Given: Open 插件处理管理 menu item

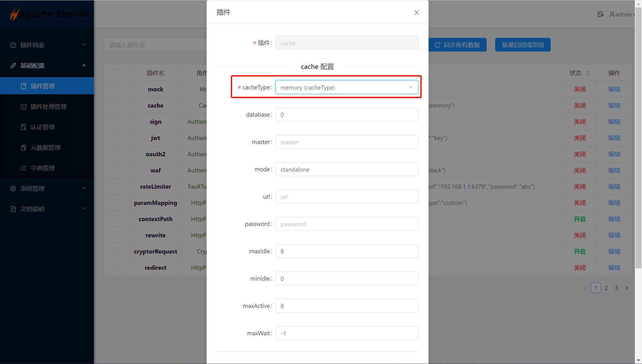Looking at the screenshot, I should (x=48, y=106).
